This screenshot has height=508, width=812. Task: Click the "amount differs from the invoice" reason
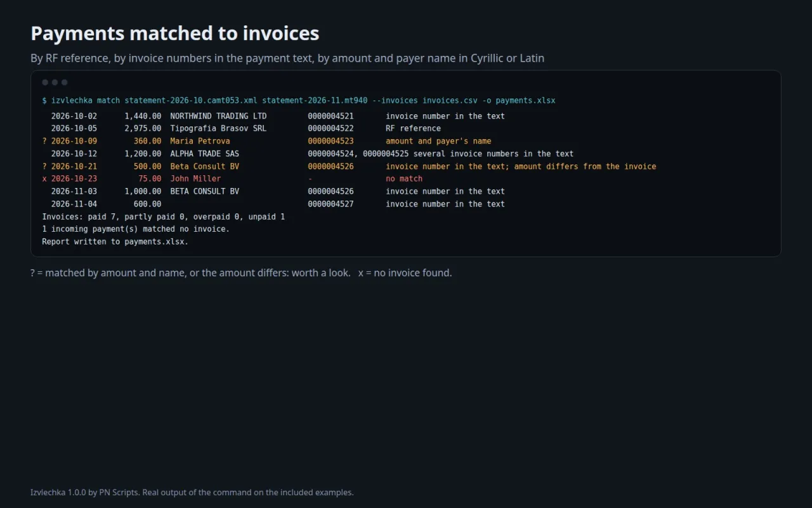[x=585, y=166]
